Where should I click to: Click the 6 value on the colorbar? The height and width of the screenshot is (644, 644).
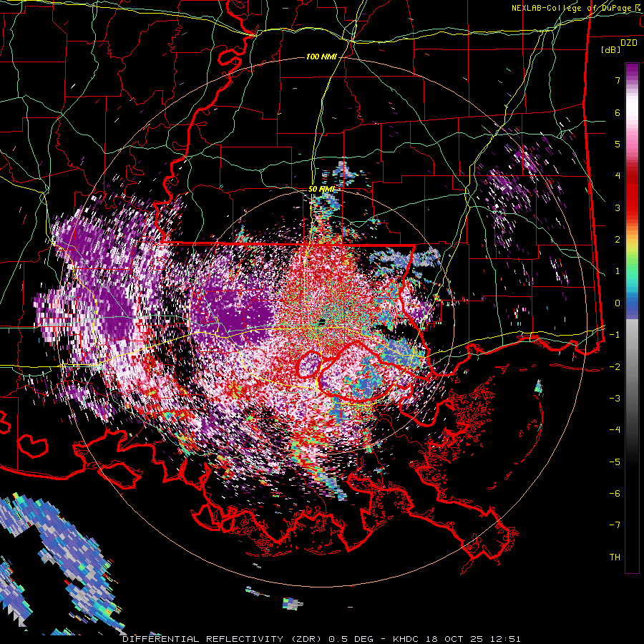click(x=618, y=112)
